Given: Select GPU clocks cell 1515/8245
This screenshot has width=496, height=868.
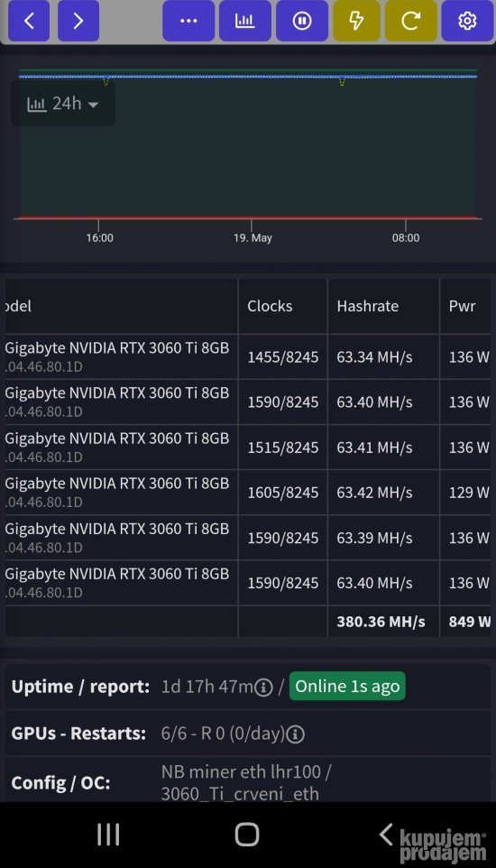Looking at the screenshot, I should coord(283,448).
